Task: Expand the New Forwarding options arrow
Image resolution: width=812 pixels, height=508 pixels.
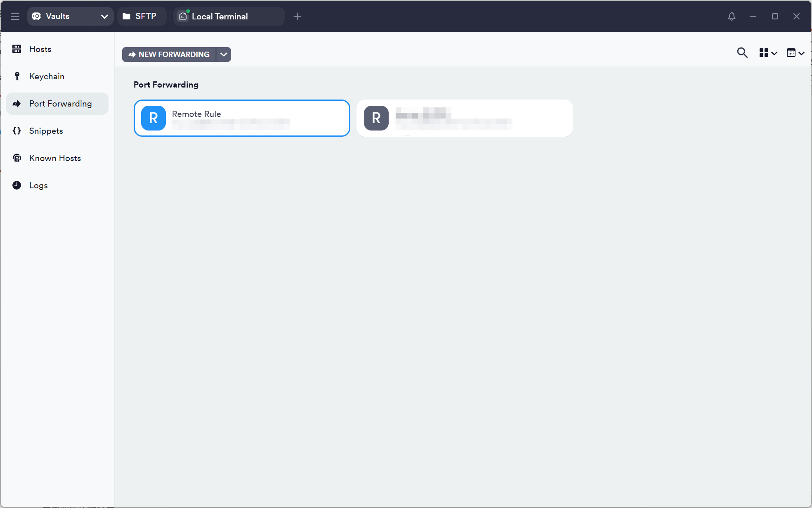Action: pos(224,55)
